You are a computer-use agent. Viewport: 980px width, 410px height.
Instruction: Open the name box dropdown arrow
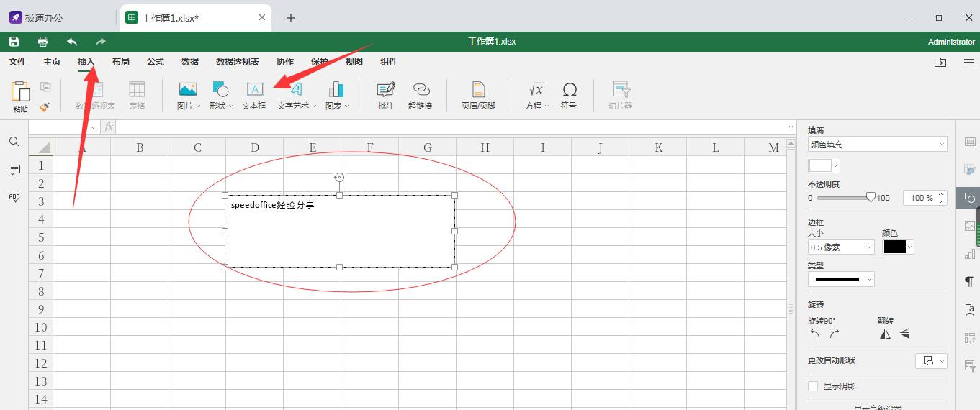pyautogui.click(x=93, y=127)
